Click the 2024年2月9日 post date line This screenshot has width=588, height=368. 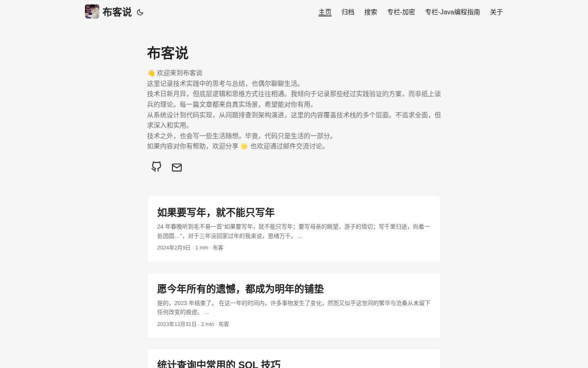pyautogui.click(x=190, y=248)
